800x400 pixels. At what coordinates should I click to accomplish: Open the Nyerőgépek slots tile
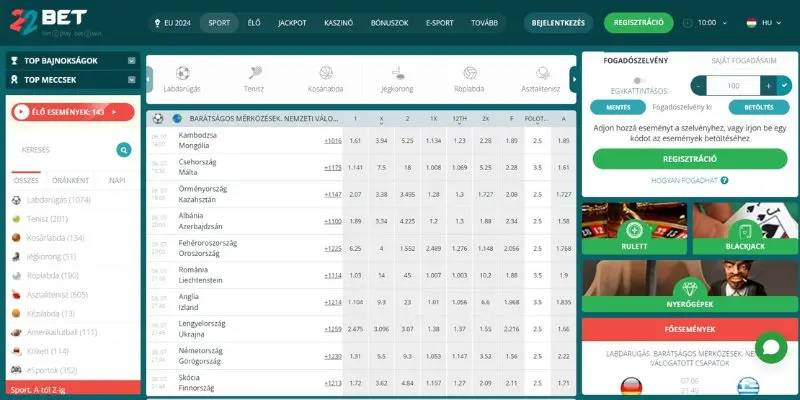(x=690, y=286)
